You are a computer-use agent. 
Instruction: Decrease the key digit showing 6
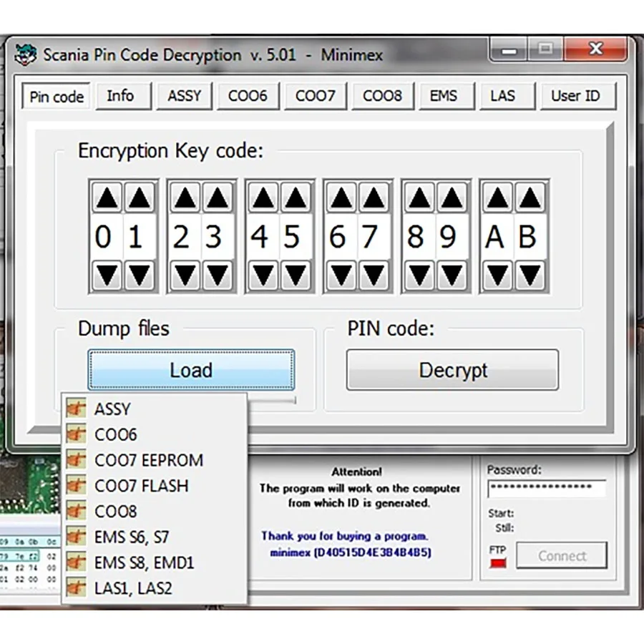point(341,274)
